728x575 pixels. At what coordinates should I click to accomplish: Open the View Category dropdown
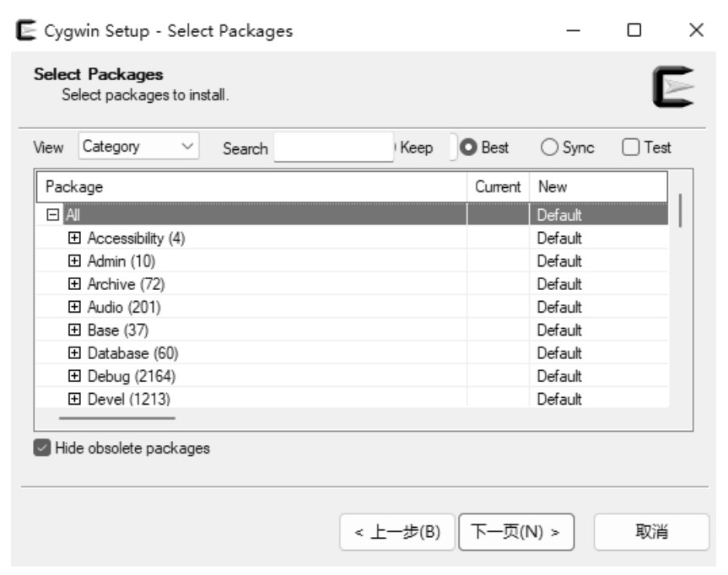pyautogui.click(x=139, y=146)
